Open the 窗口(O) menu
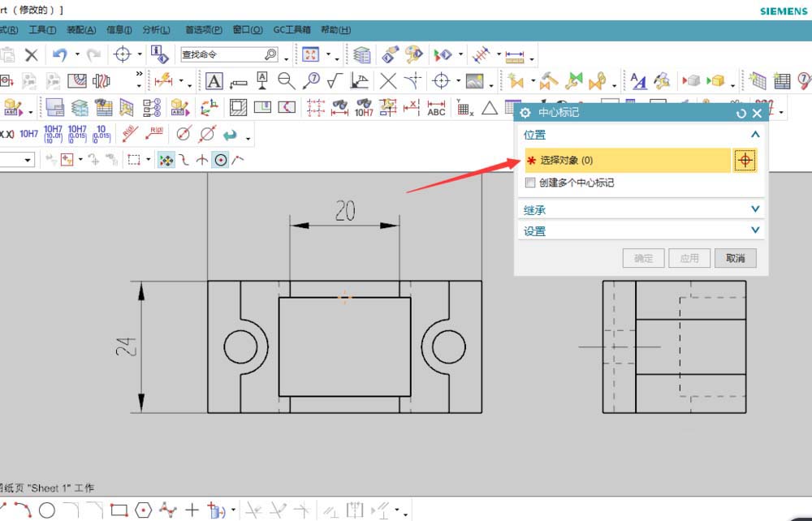This screenshot has width=812, height=521. click(248, 30)
